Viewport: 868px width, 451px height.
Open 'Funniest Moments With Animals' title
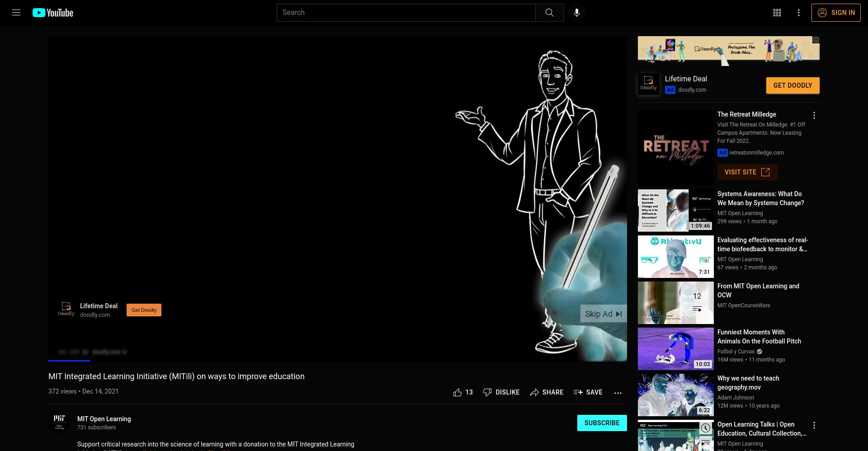759,337
